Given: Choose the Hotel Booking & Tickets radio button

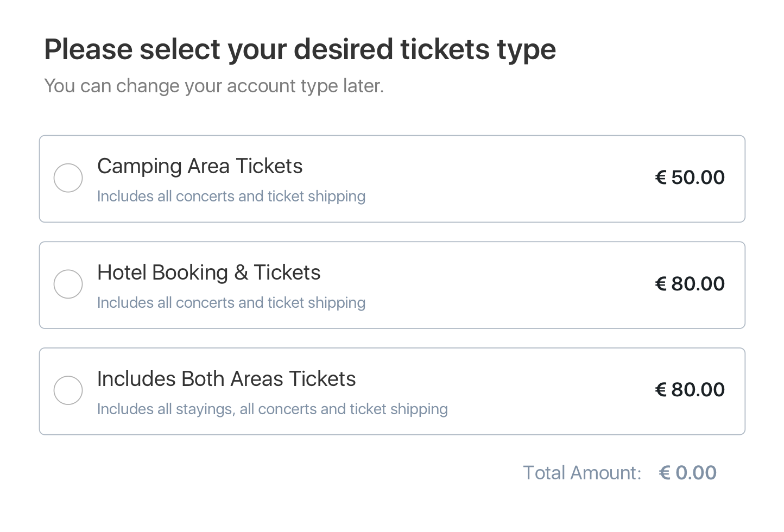Looking at the screenshot, I should pos(68,284).
